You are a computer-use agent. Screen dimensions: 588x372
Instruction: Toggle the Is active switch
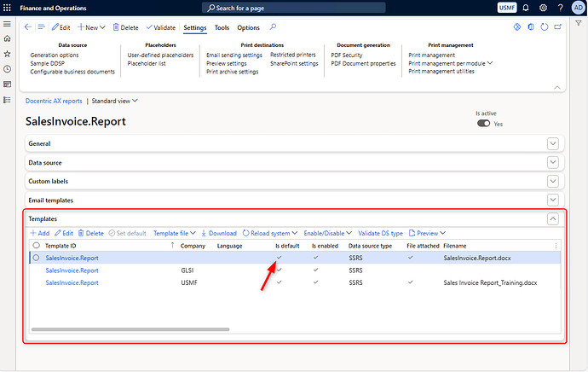click(x=483, y=123)
